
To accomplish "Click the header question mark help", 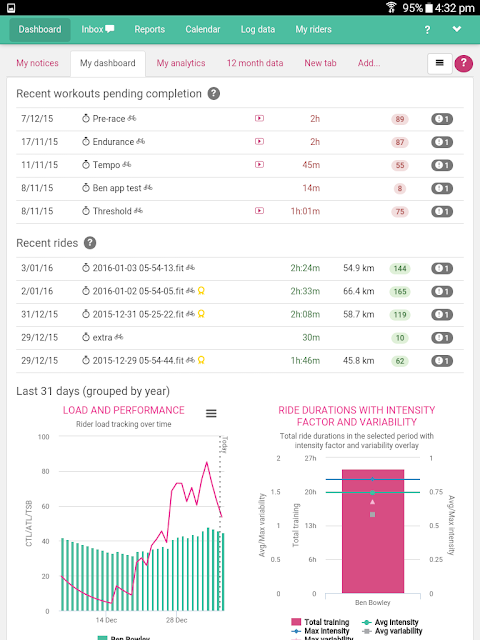I will coord(427,30).
